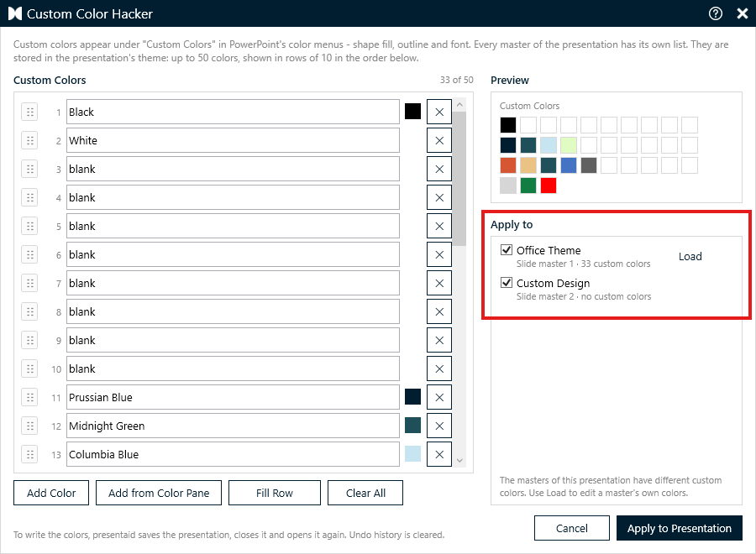This screenshot has height=554, width=756.
Task: Select the red swatch in Preview
Action: coord(549,186)
